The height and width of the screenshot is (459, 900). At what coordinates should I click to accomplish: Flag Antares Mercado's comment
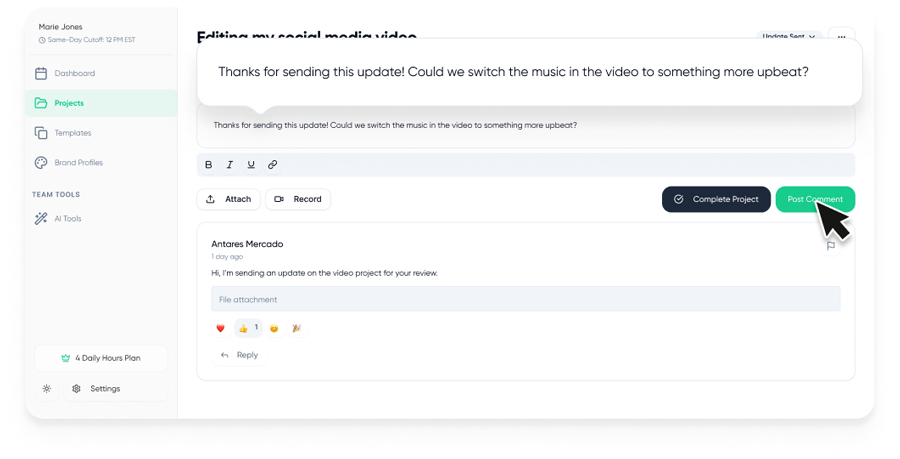[831, 246]
